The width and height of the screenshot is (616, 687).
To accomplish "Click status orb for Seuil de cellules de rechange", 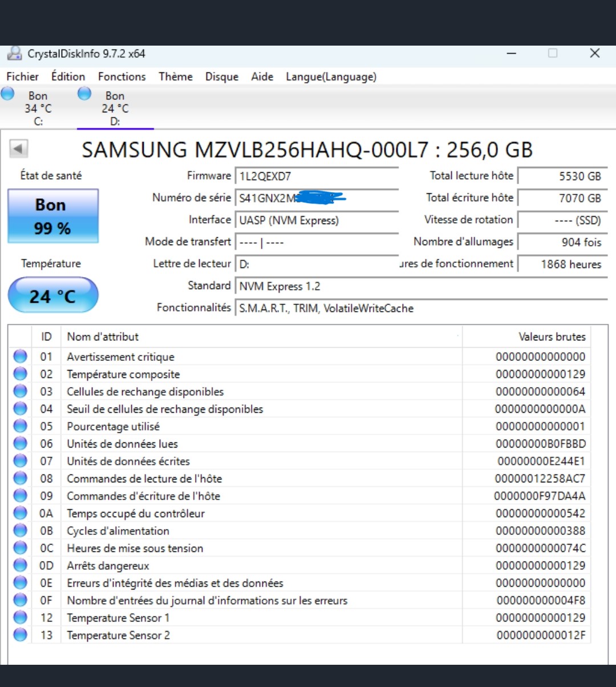I will point(21,409).
